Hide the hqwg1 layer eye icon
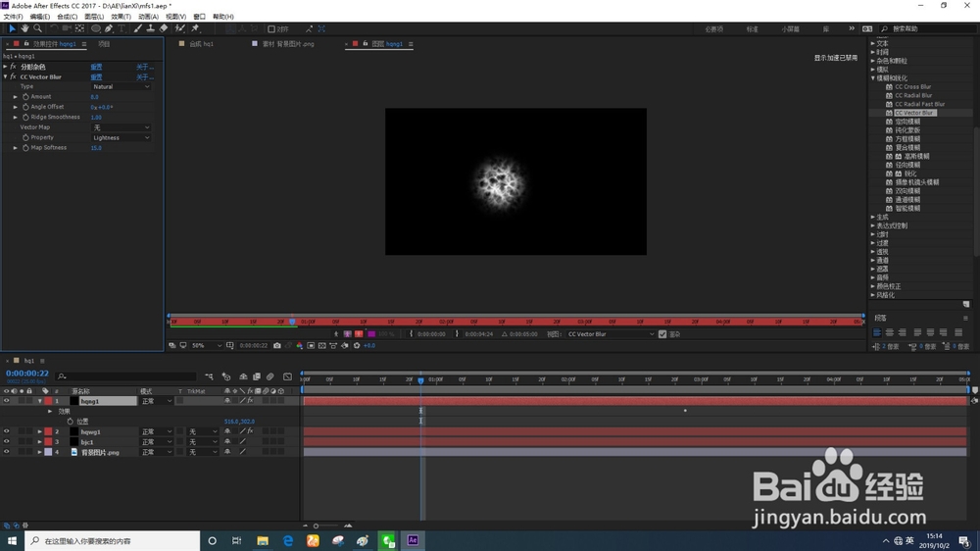 tap(6, 431)
